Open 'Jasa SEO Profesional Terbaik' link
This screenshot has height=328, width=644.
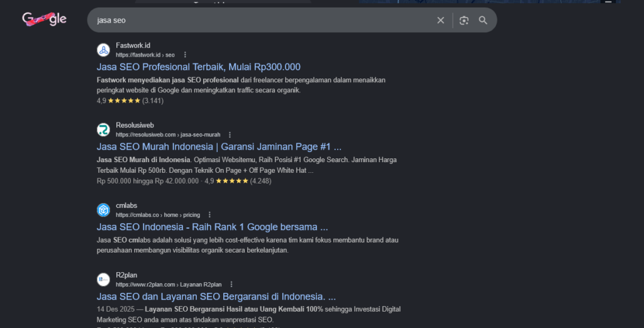tap(198, 67)
